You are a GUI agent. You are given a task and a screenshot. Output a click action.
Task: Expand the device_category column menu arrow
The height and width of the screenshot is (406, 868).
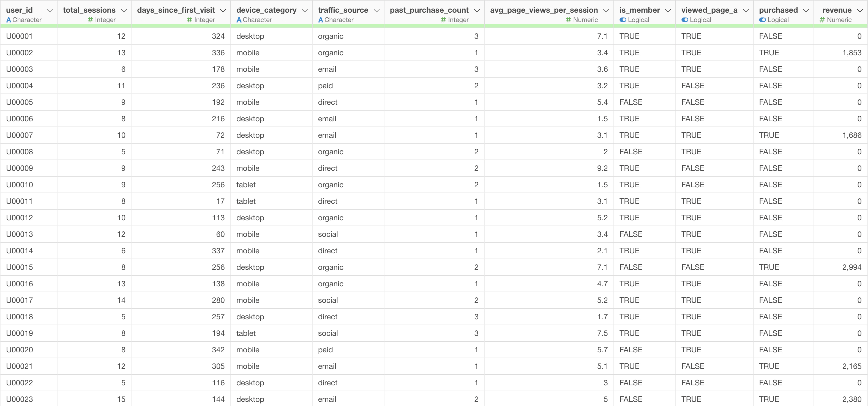point(305,10)
